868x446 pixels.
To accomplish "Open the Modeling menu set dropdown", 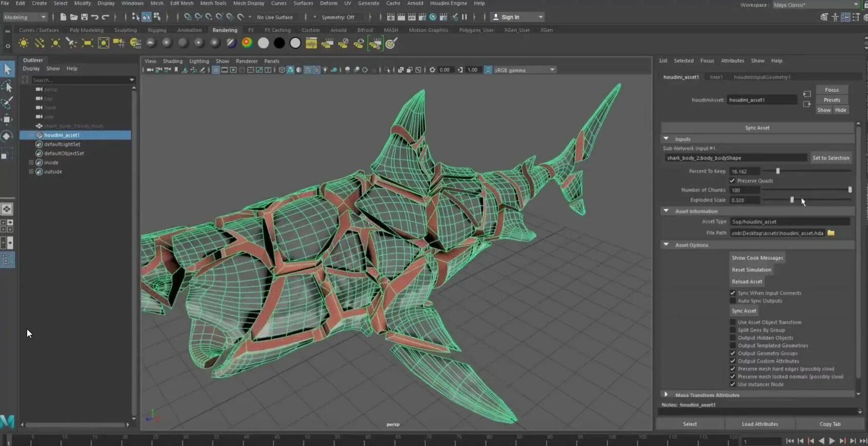I will pos(25,17).
